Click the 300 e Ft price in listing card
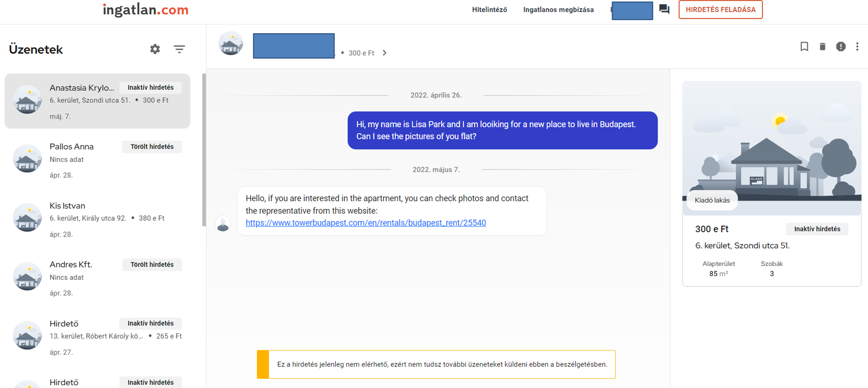 712,229
